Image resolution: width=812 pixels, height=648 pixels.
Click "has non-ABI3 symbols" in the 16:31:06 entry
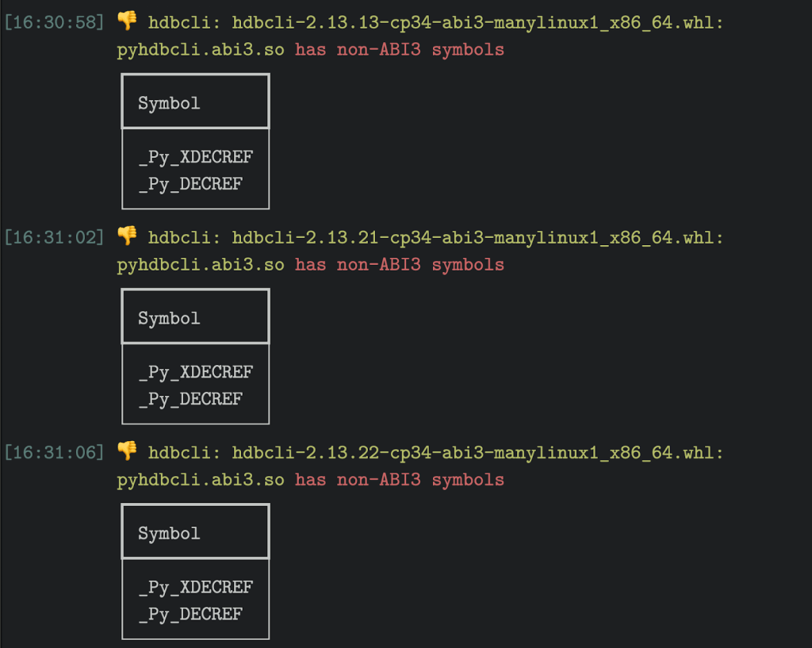coord(400,480)
